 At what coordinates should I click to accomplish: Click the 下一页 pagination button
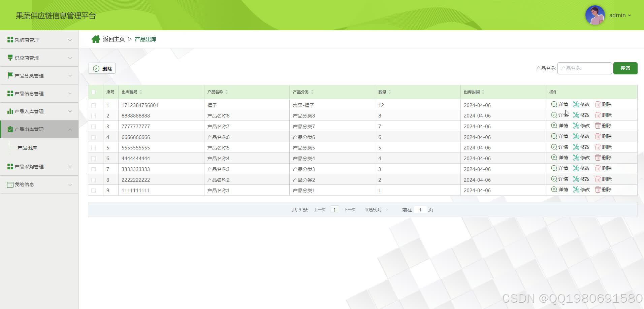350,210
